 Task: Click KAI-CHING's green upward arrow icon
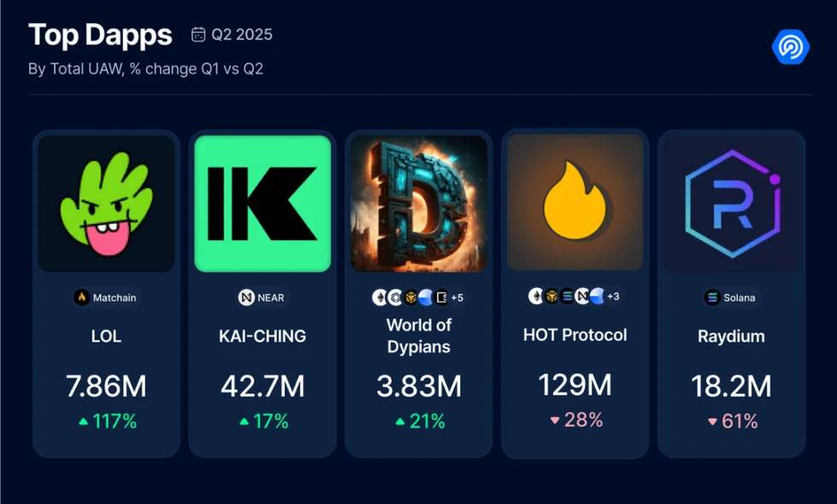click(245, 421)
